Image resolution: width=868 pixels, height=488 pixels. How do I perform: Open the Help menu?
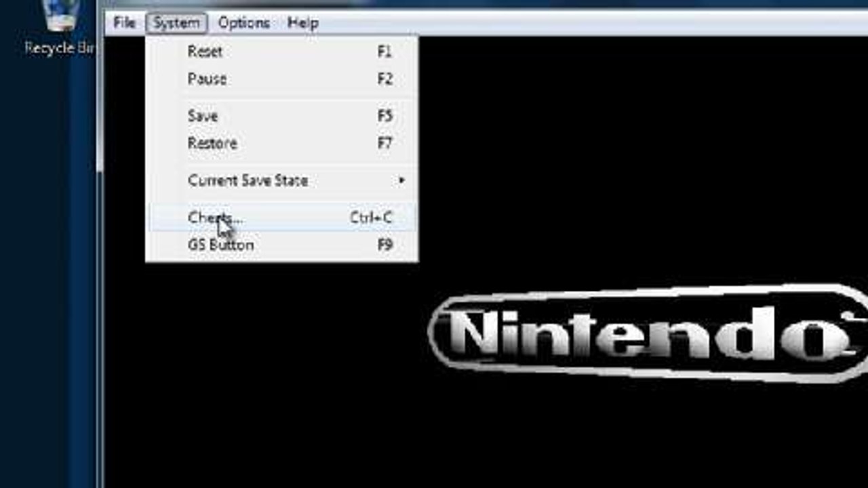pyautogui.click(x=302, y=23)
